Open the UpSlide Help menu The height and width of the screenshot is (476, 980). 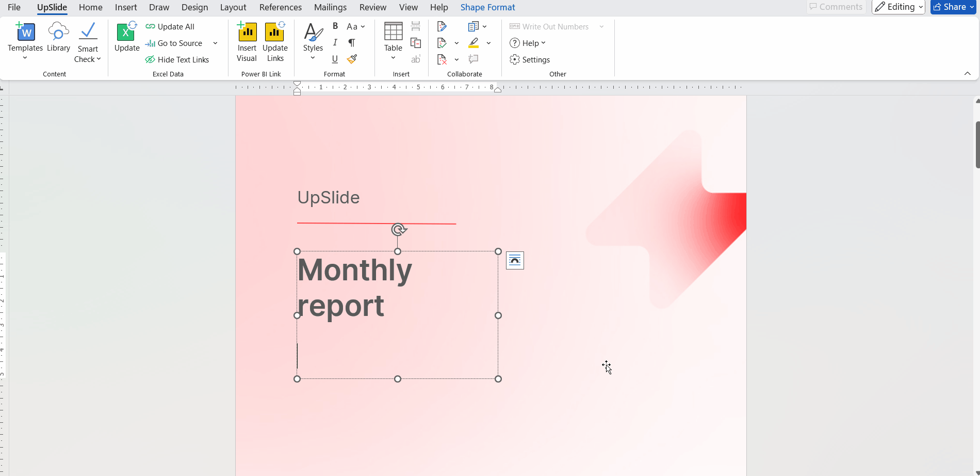click(x=528, y=43)
